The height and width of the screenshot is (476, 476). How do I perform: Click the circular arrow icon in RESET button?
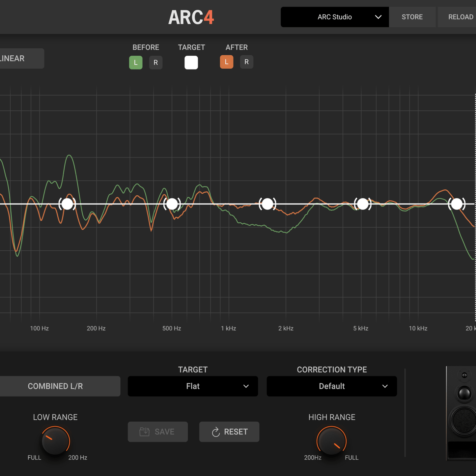coord(216,432)
